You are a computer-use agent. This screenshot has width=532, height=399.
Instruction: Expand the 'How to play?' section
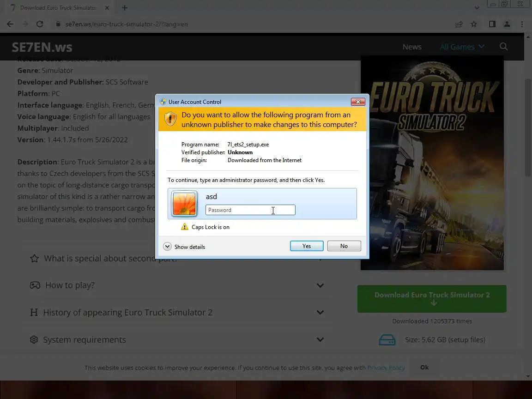(176, 285)
